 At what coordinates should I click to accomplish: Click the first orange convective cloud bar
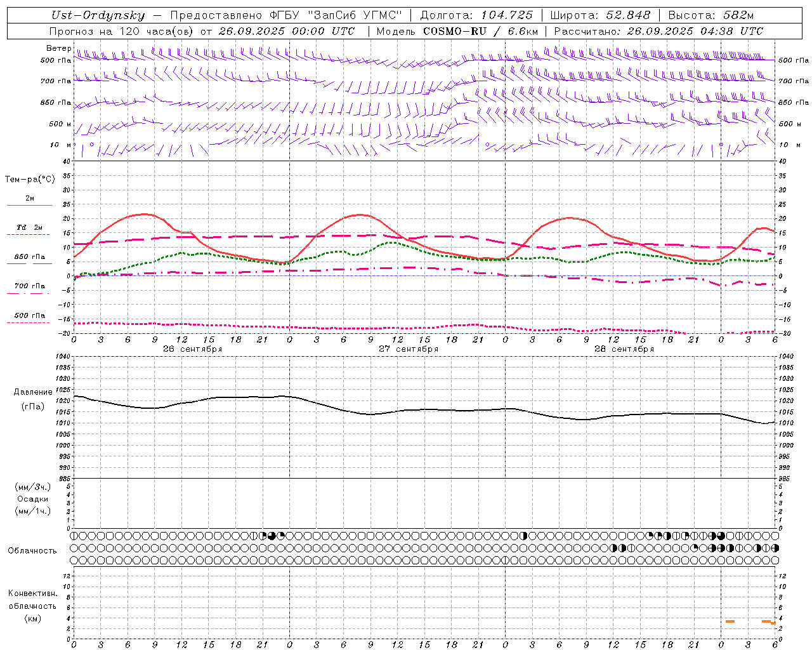pyautogui.click(x=730, y=621)
